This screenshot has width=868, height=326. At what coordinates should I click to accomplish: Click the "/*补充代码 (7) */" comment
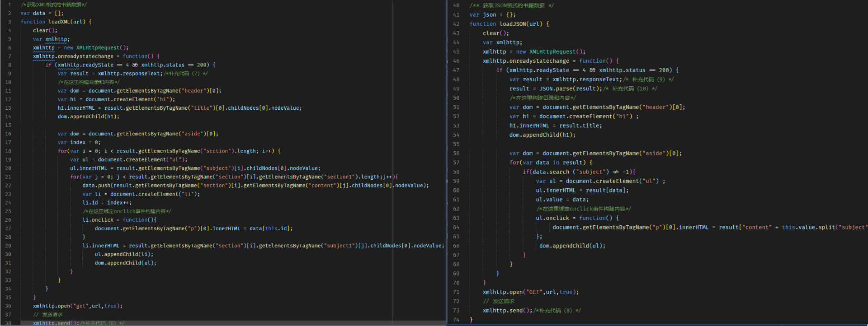point(186,73)
